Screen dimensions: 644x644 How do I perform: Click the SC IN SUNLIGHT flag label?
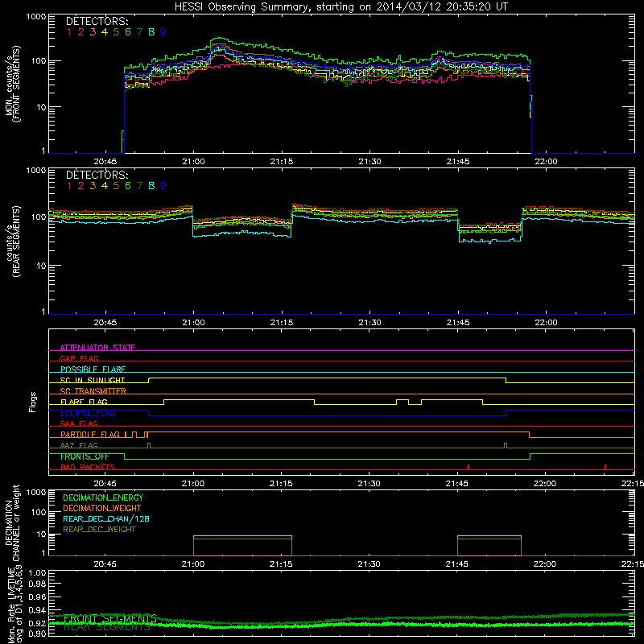(93, 380)
